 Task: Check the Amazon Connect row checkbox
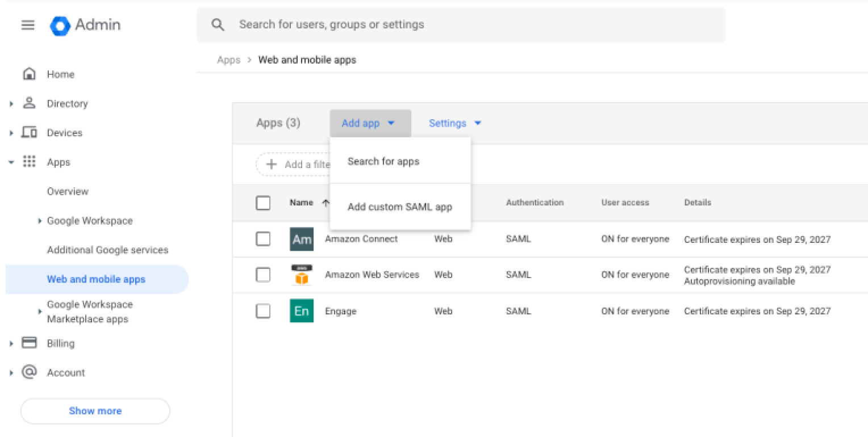click(263, 239)
